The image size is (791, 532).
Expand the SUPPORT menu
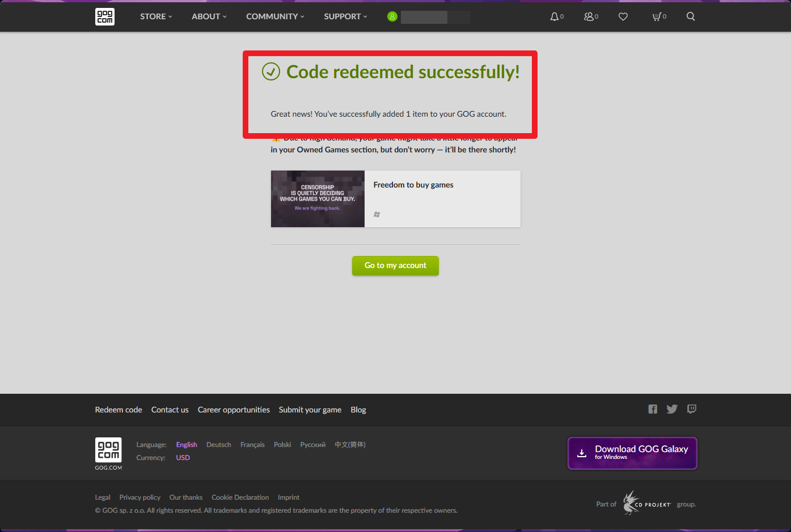pyautogui.click(x=345, y=16)
